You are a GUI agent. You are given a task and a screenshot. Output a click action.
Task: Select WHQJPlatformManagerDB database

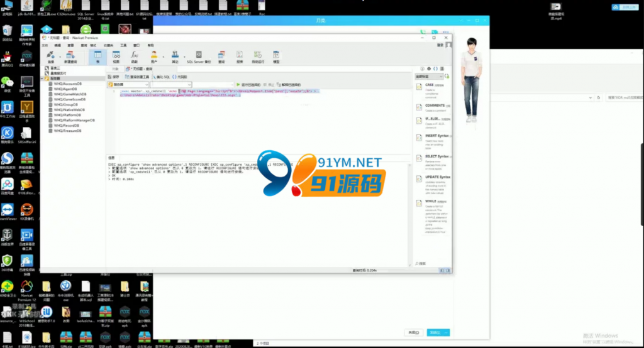[74, 120]
